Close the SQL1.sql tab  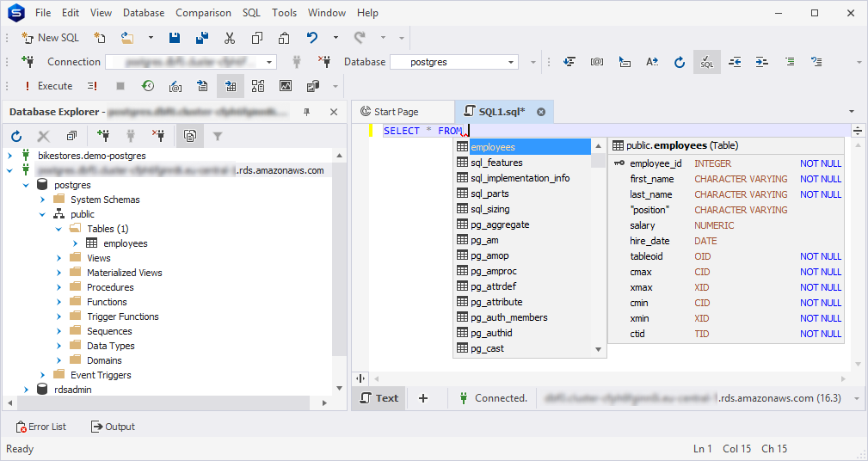point(541,112)
